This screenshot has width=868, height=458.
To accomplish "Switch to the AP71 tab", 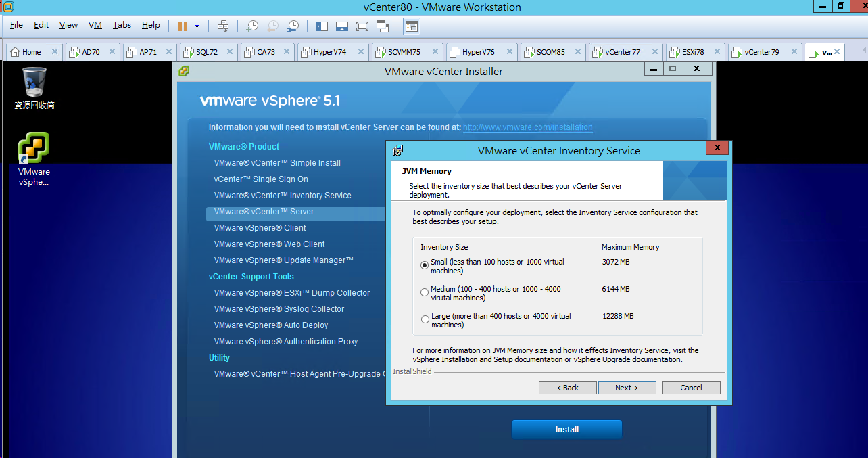I will [x=149, y=52].
